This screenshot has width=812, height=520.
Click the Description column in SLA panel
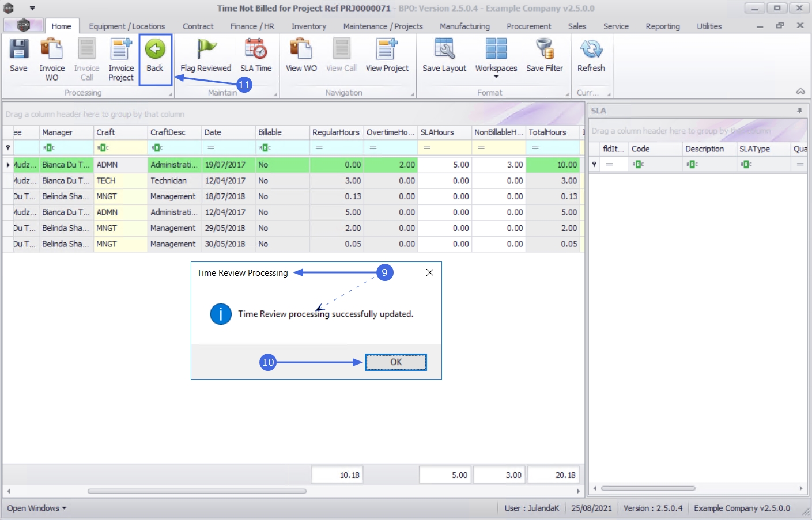pos(709,149)
